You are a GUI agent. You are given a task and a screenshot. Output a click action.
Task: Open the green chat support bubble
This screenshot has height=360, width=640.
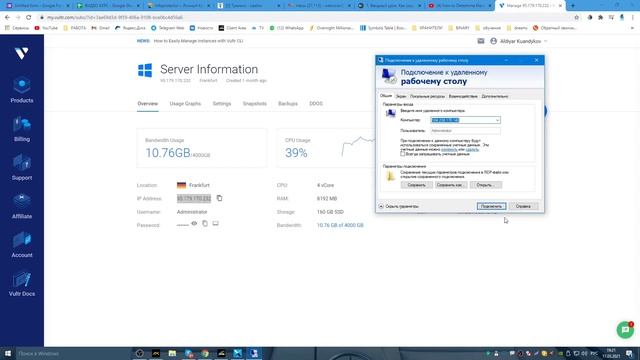[625, 330]
